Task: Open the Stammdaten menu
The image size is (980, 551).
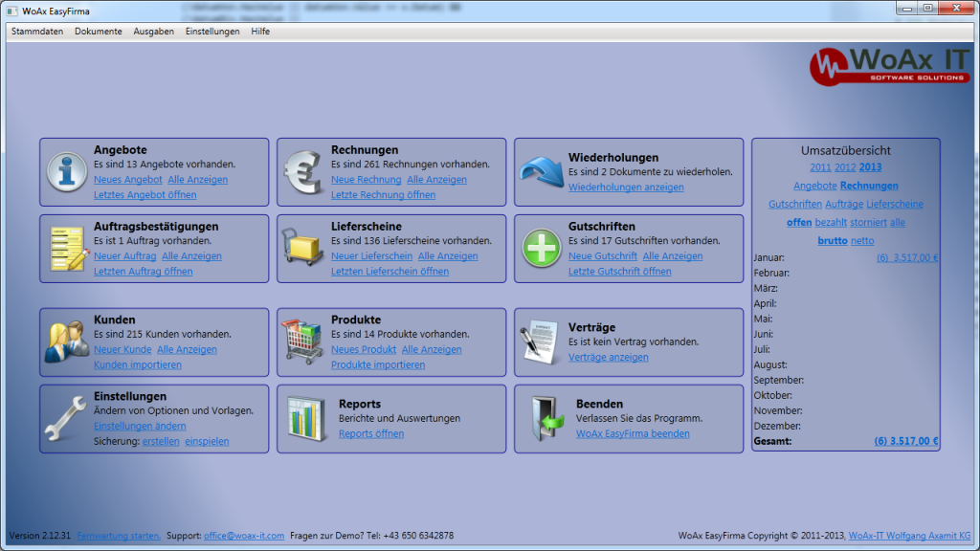Action: pos(37,32)
